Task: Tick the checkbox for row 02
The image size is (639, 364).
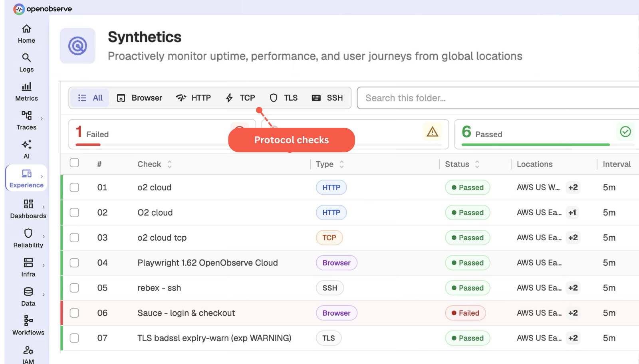Action: tap(74, 213)
